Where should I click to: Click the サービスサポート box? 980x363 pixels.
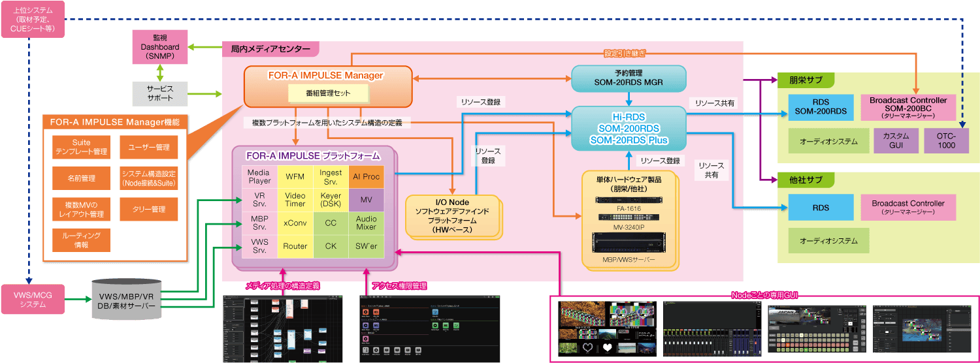click(160, 94)
